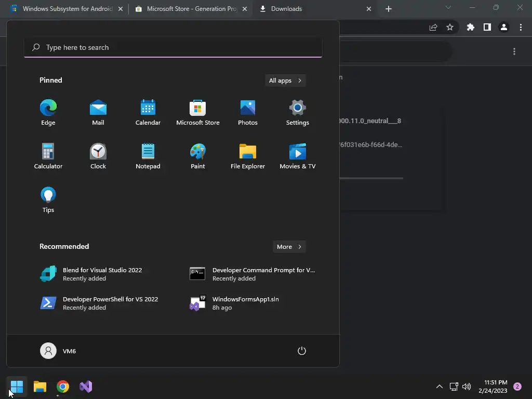This screenshot has width=532, height=399.
Task: Click the downloaded file name ending neutral
Action: click(370, 121)
